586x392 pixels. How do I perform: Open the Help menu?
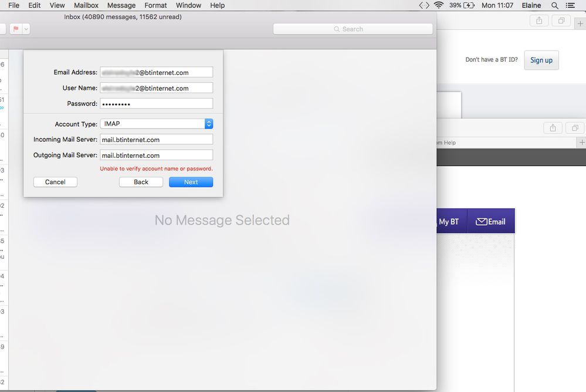[x=217, y=5]
